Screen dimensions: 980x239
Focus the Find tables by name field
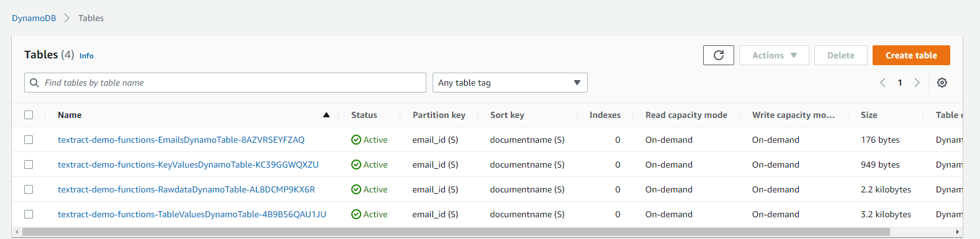pyautogui.click(x=225, y=83)
